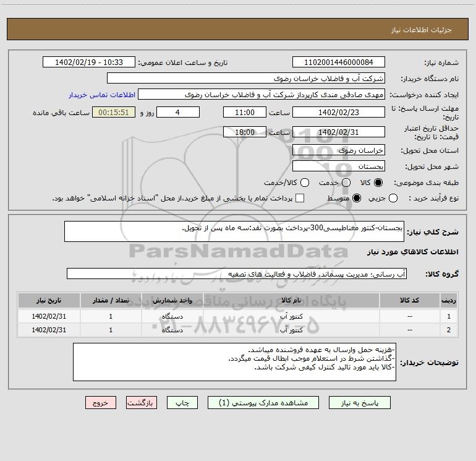This screenshot has height=461, width=476.
Task: Click the پاسخ به نیاز button
Action: (x=359, y=403)
